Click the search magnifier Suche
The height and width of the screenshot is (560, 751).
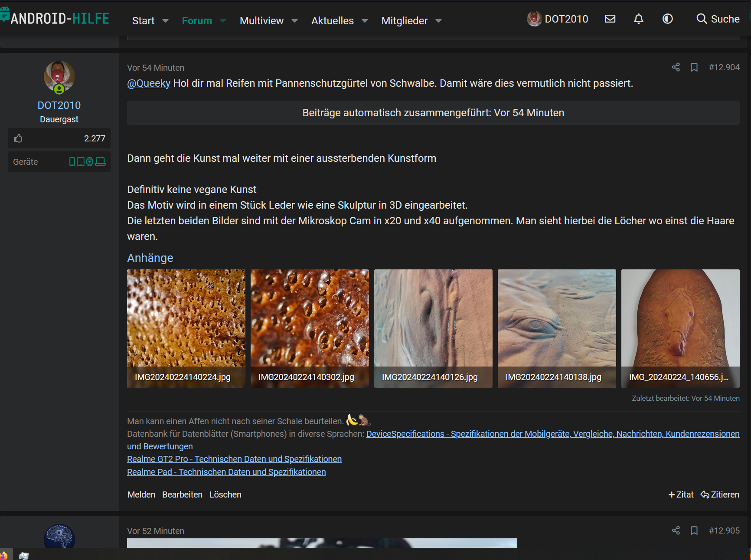718,19
